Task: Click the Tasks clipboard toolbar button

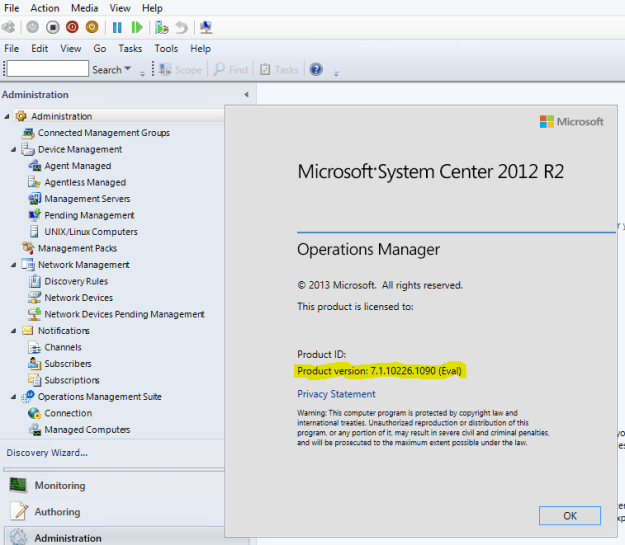Action: [279, 70]
